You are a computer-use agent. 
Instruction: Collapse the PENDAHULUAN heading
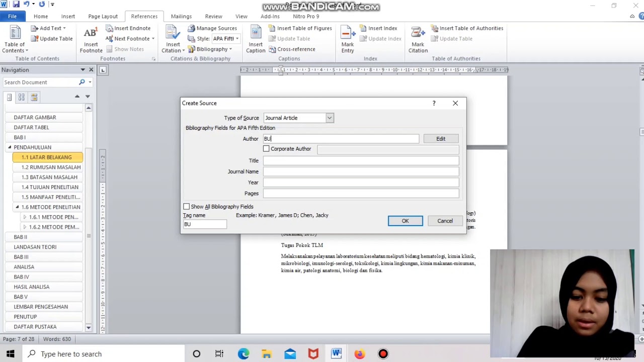point(9,147)
